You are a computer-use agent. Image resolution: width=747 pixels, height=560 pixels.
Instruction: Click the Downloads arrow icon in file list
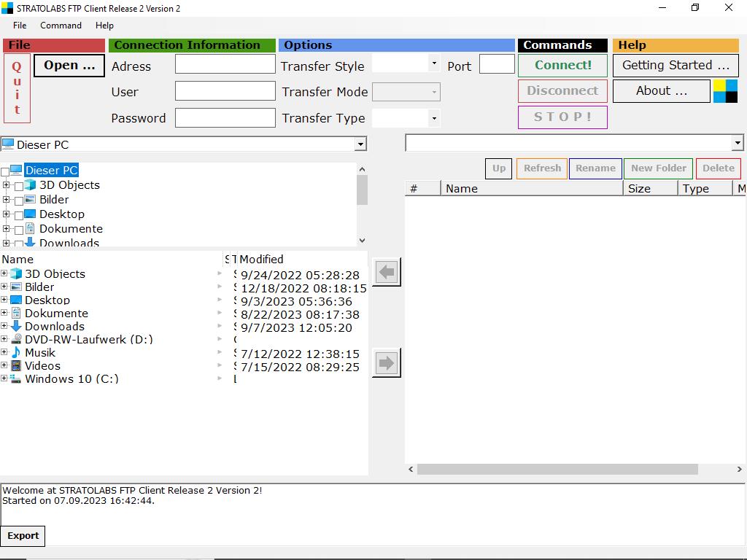pos(16,326)
